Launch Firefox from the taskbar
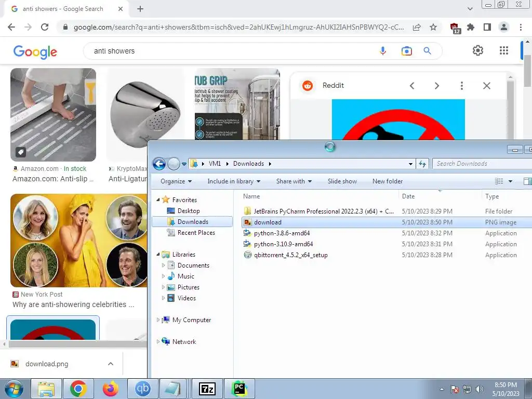 [111, 389]
